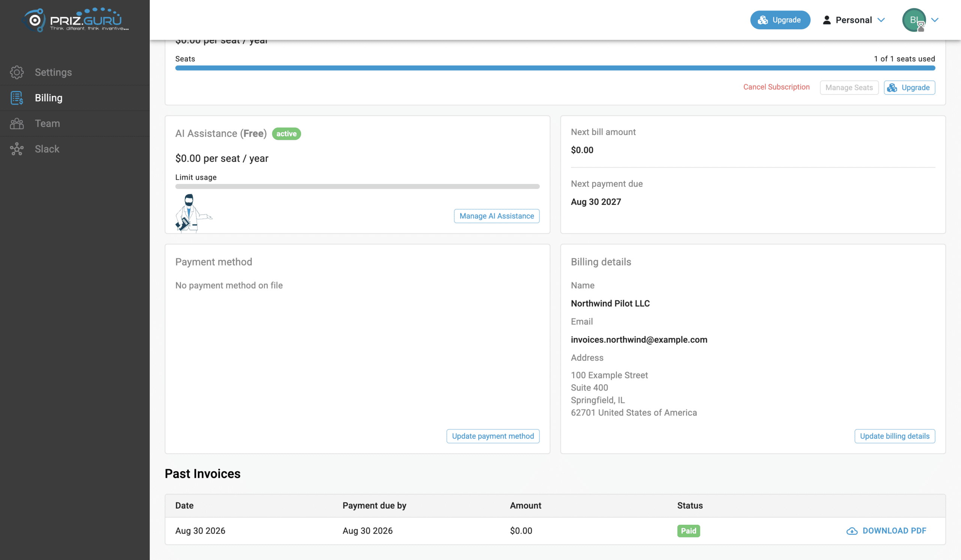This screenshot has height=560, width=961.
Task: Click the Amount column header
Action: (x=526, y=506)
